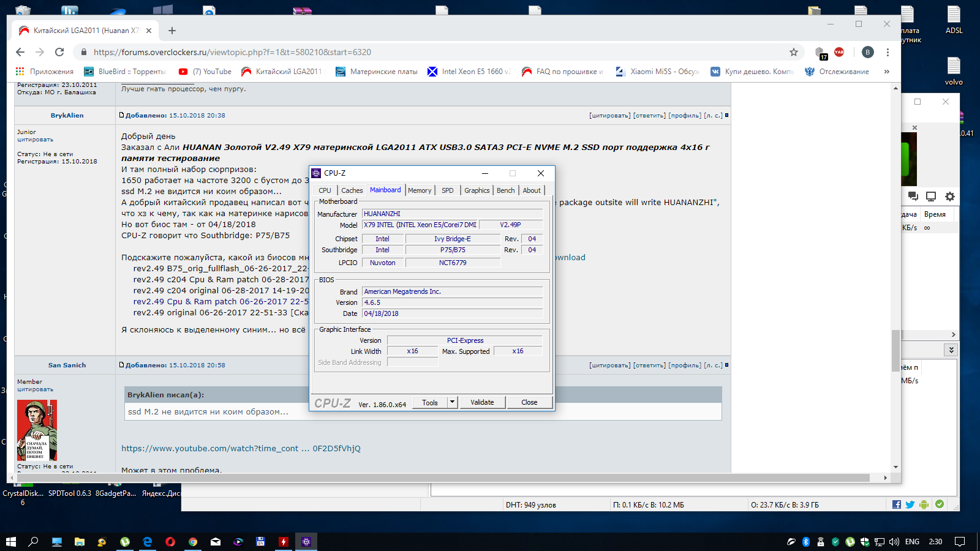Click the Close button in CPU-Z

point(529,402)
